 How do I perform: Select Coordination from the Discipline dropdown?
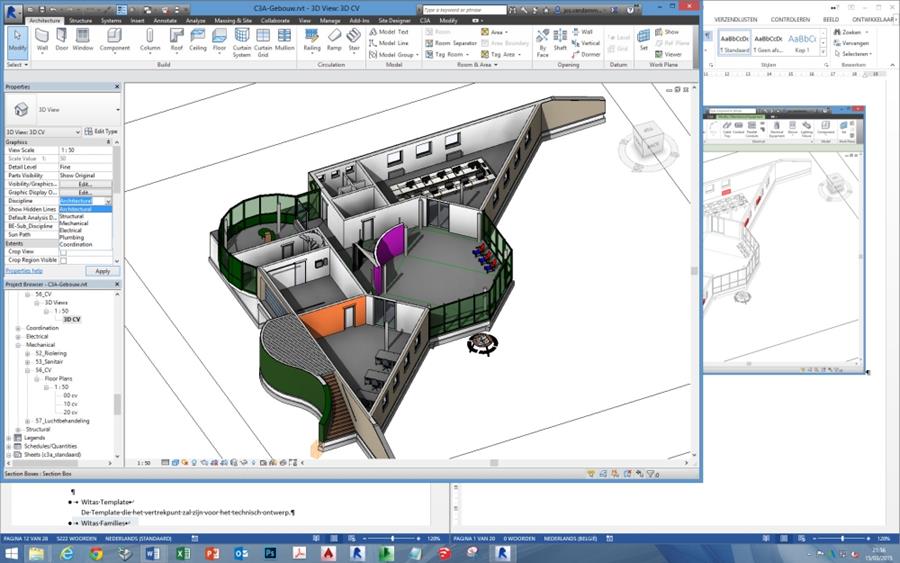point(76,244)
